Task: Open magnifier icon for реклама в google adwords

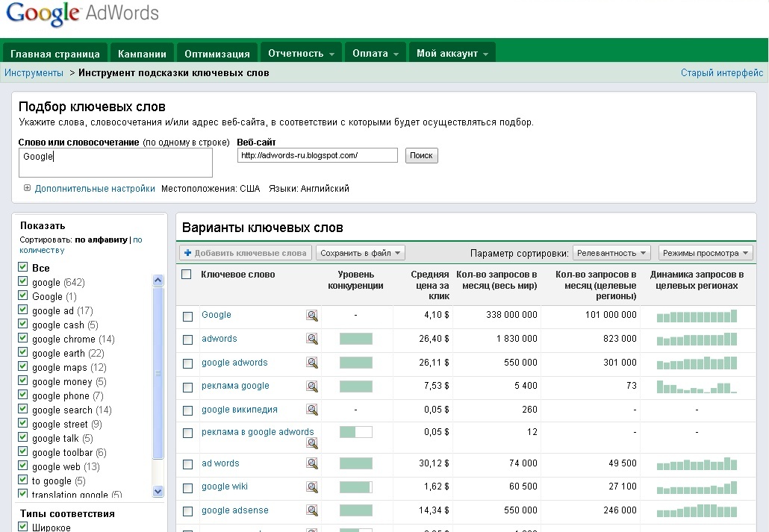Action: point(312,443)
